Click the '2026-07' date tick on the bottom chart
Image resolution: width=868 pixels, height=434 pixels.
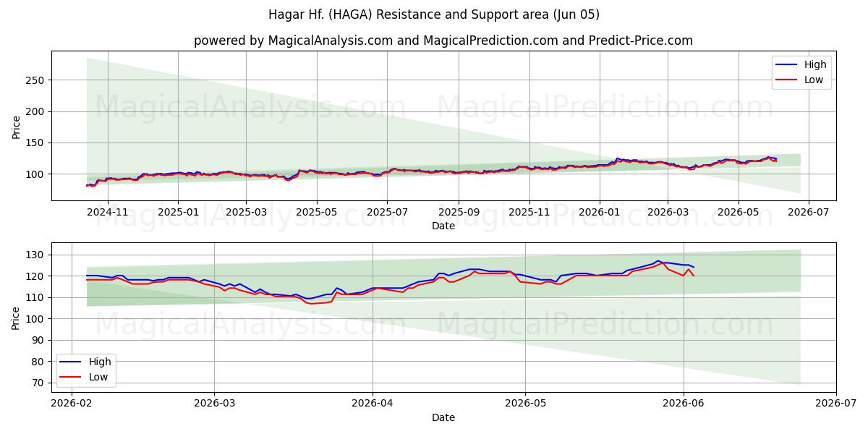click(x=836, y=404)
